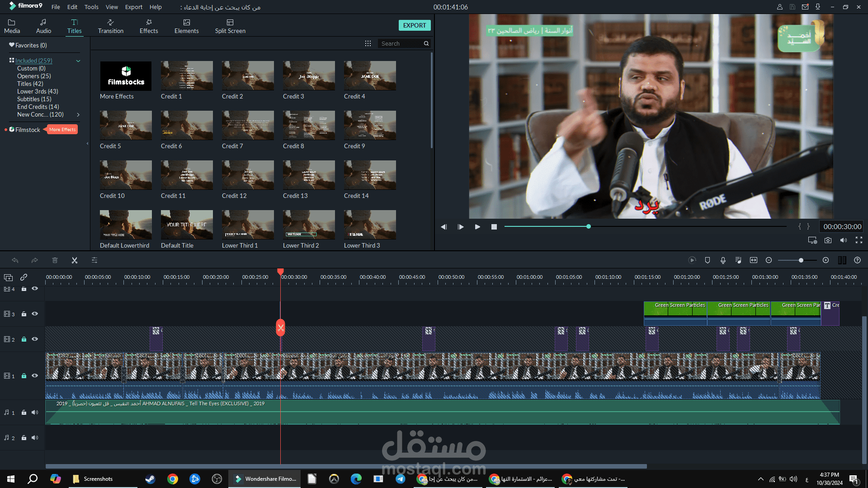868x488 pixels.
Task: Unlock video track 1
Action: point(24,376)
